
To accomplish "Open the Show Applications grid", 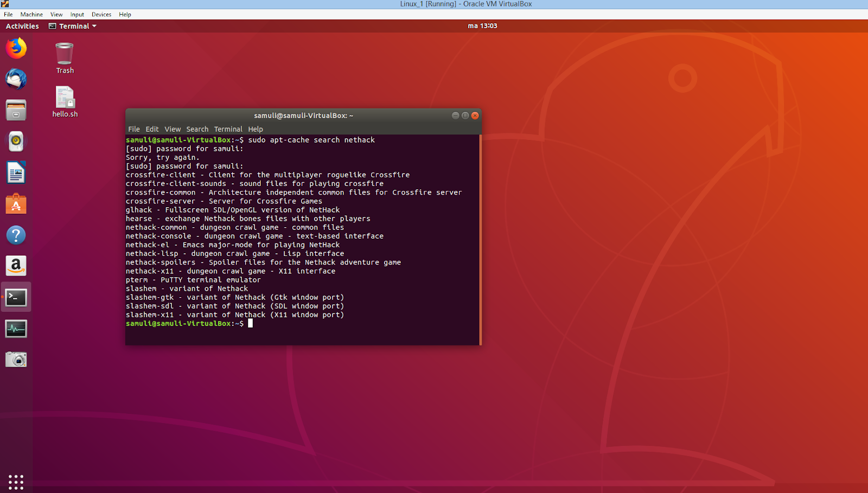I will tap(16, 481).
